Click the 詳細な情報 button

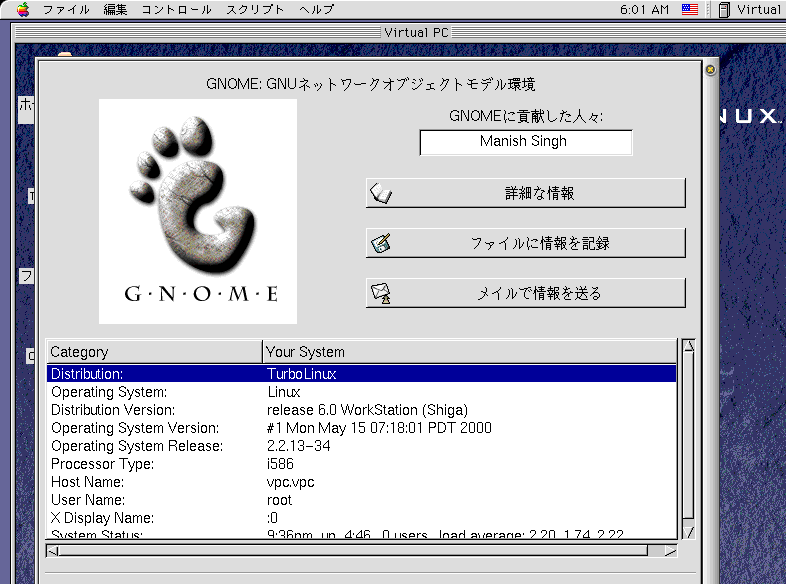pyautogui.click(x=525, y=193)
